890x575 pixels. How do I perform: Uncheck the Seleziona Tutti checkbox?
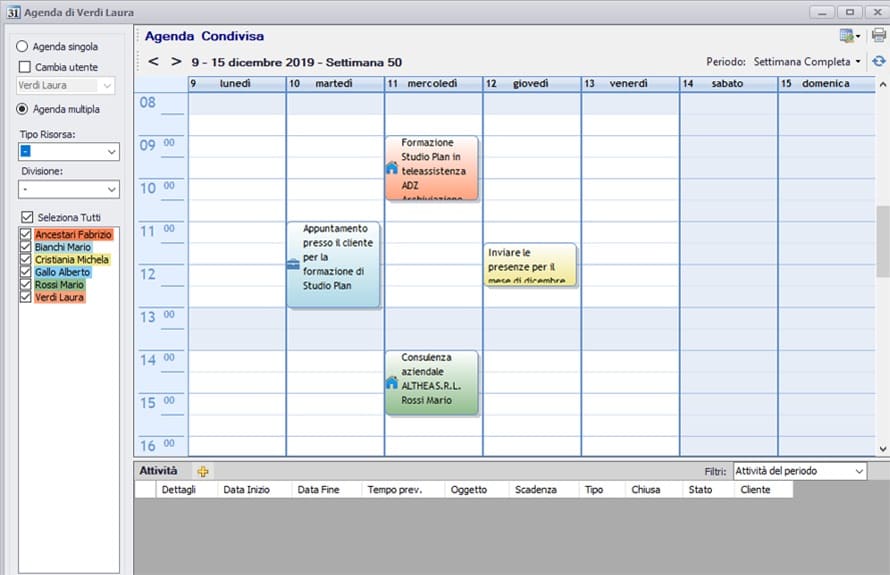[26, 217]
